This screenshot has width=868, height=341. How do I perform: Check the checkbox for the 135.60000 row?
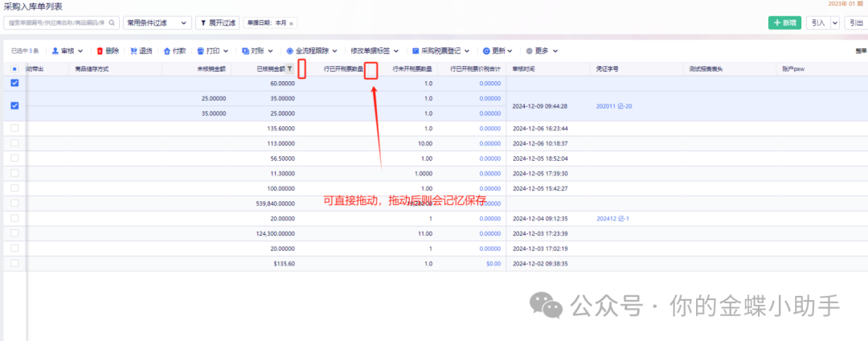pos(14,128)
